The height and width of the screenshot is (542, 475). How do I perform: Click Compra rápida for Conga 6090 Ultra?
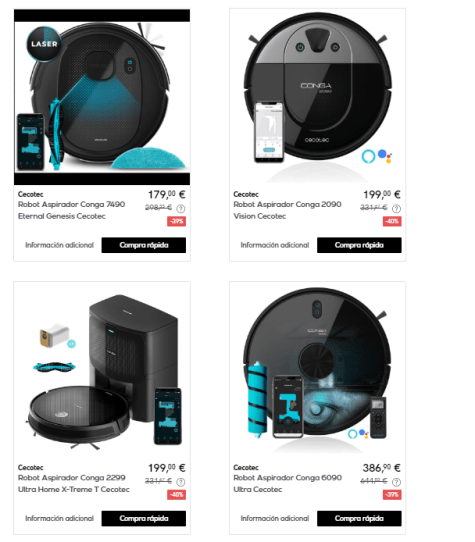359,518
